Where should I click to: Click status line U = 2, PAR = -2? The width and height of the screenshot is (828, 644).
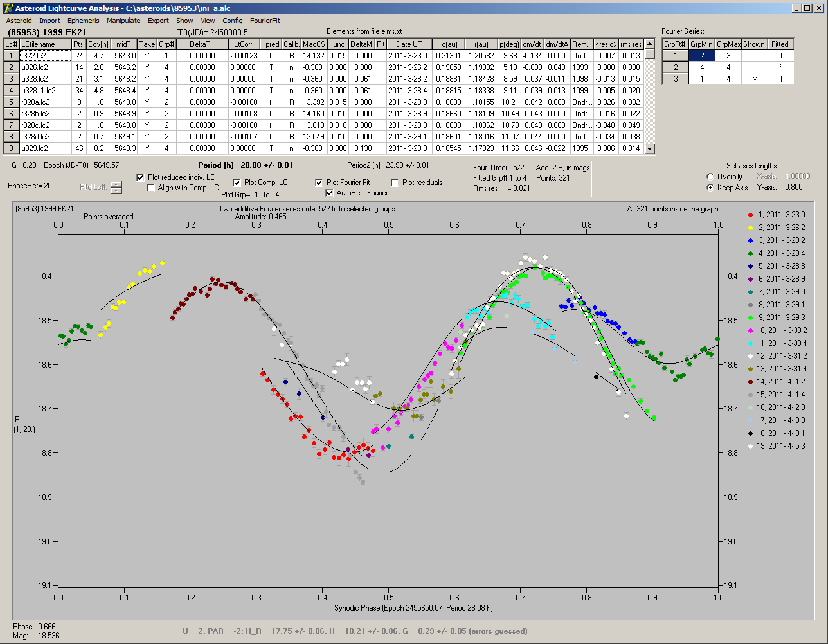tap(355, 631)
